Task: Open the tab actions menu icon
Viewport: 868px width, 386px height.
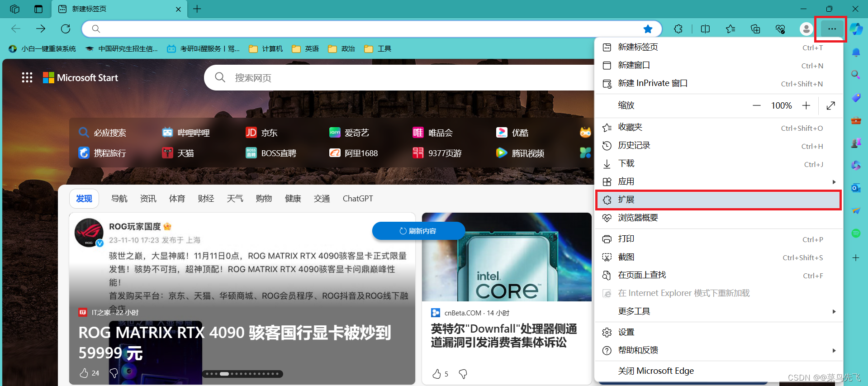Action: coord(38,9)
